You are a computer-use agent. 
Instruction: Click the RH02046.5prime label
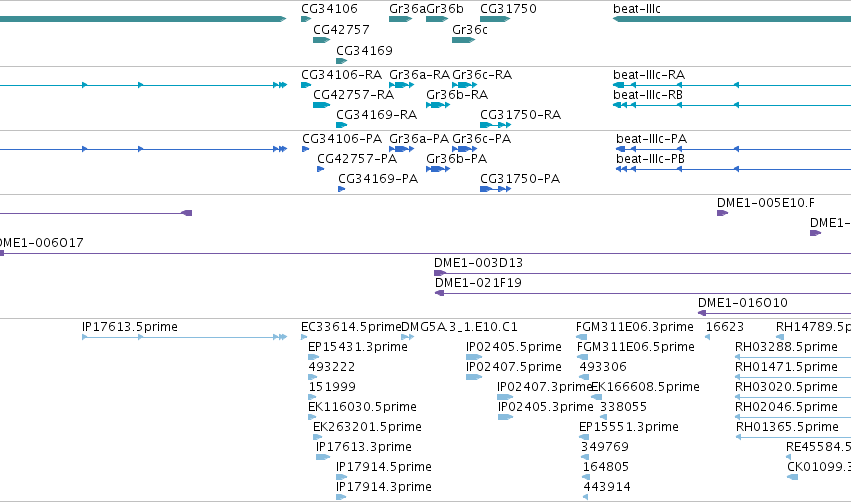click(786, 407)
